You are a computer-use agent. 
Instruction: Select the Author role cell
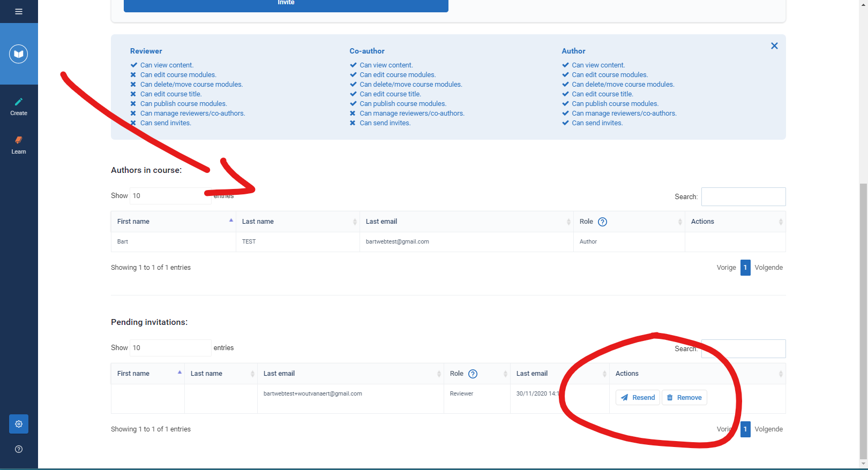pyautogui.click(x=630, y=242)
